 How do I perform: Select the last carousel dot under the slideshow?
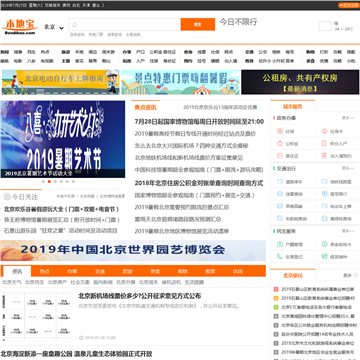coord(73,182)
